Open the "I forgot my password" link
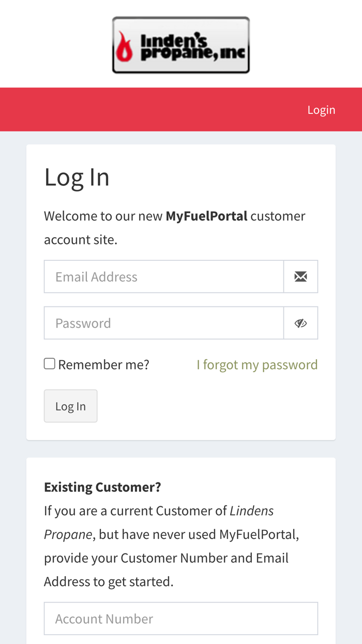The image size is (362, 644). (257, 364)
